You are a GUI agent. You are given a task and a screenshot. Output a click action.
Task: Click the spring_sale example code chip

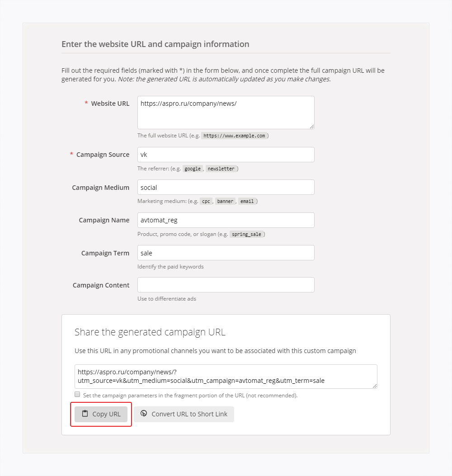pyautogui.click(x=247, y=234)
